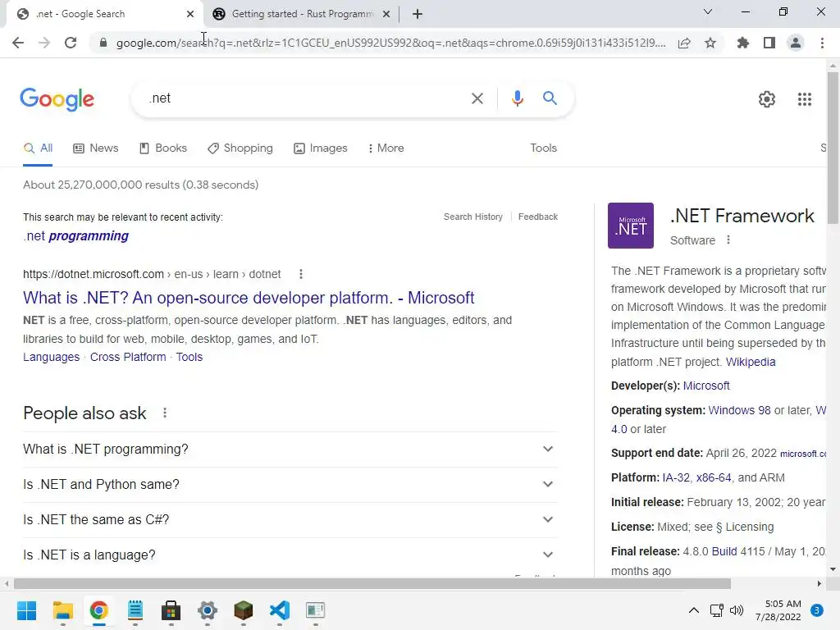The width and height of the screenshot is (840, 630).
Task: Switch to the Images results tab
Action: tap(321, 148)
